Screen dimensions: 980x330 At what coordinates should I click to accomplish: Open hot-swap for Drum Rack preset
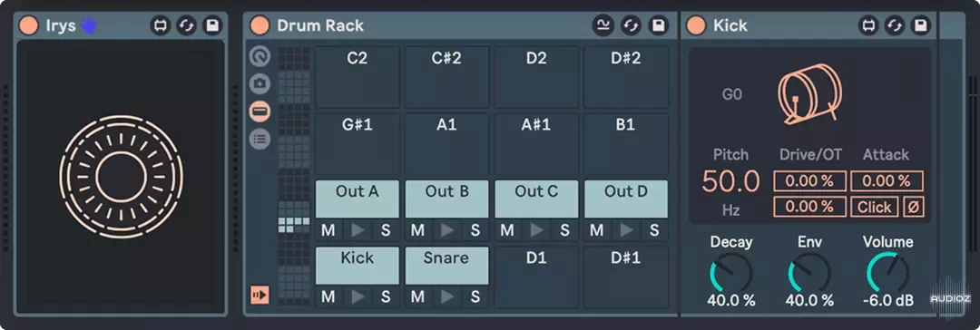[631, 25]
